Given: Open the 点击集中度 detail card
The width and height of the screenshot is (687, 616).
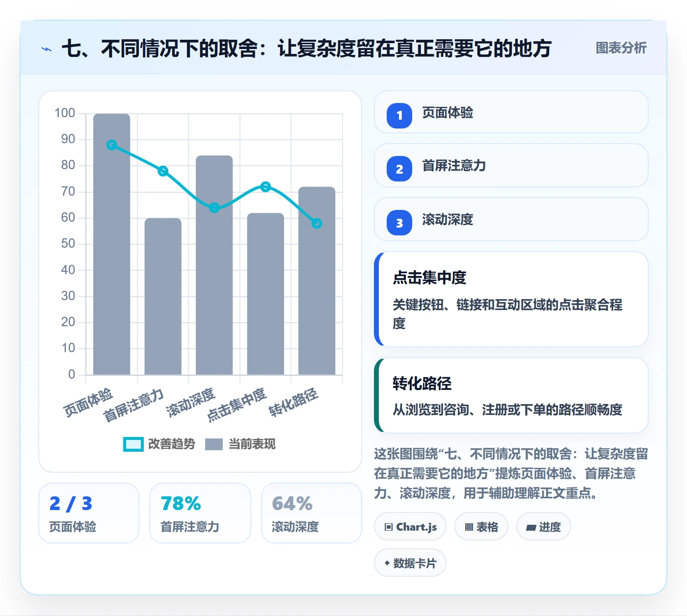Looking at the screenshot, I should pos(511,299).
